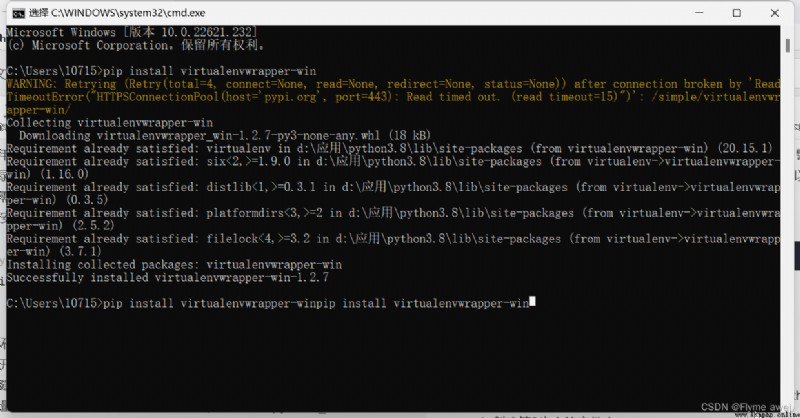The image size is (800, 418).
Task: Click the 'Installing collected packages' line
Action: pyautogui.click(x=174, y=264)
